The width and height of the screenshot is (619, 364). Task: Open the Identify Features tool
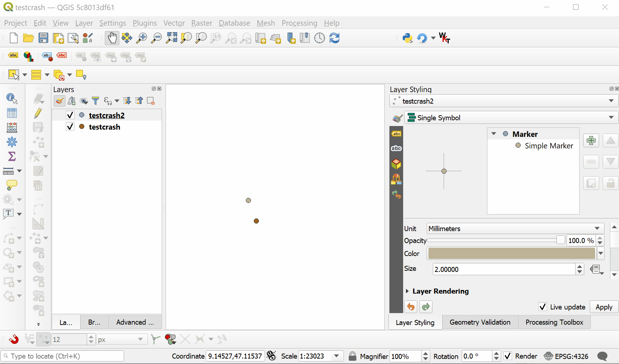click(x=12, y=98)
